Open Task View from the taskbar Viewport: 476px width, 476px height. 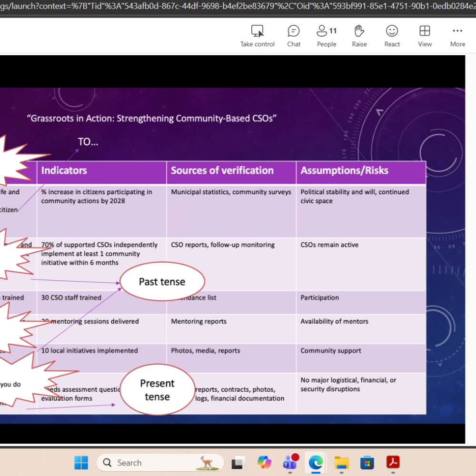238,462
